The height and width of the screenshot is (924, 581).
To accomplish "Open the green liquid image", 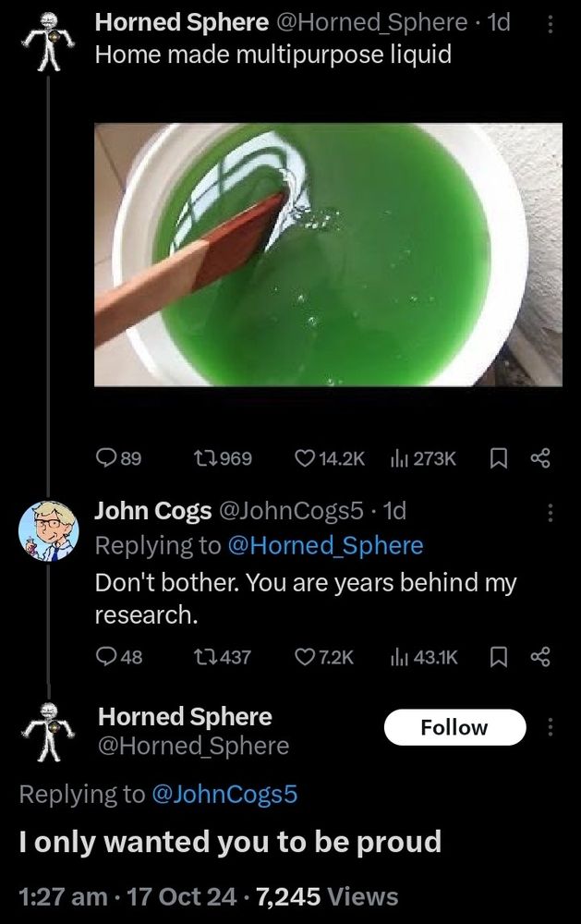I will [x=328, y=254].
